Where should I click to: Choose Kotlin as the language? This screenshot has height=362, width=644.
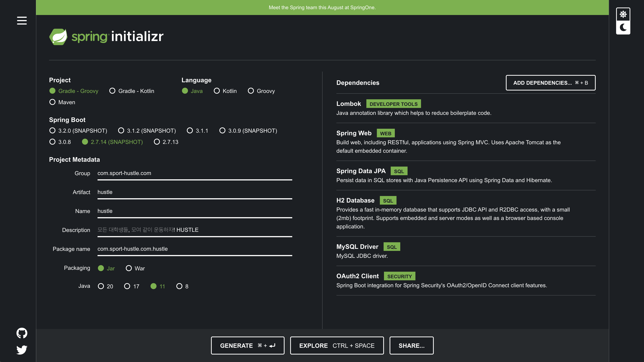[x=217, y=91]
